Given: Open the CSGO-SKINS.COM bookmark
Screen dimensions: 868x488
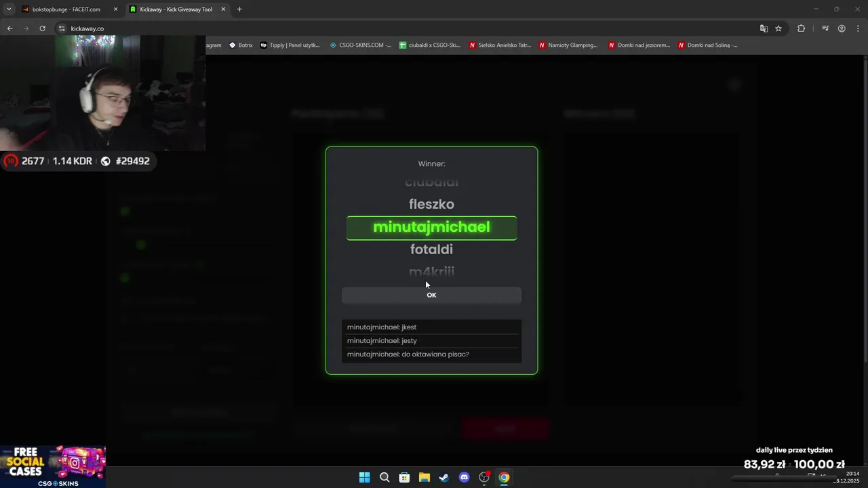Looking at the screenshot, I should click(360, 45).
